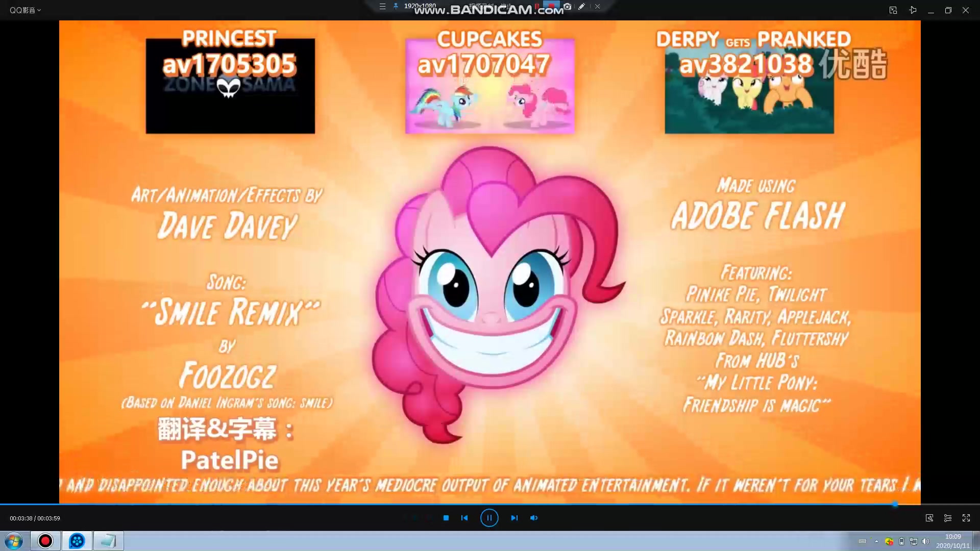Click the Bandicam screenshot camera icon
This screenshot has width=980, height=551.
tap(567, 7)
